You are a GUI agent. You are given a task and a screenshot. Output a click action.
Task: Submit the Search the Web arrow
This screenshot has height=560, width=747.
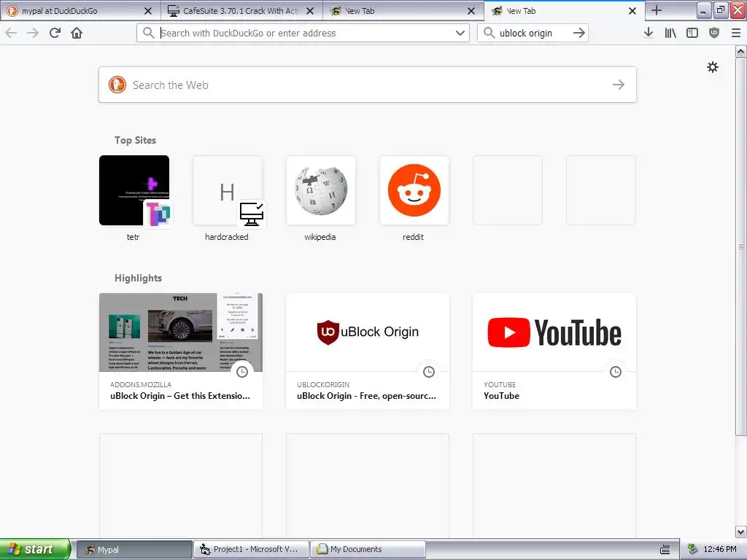pyautogui.click(x=619, y=85)
